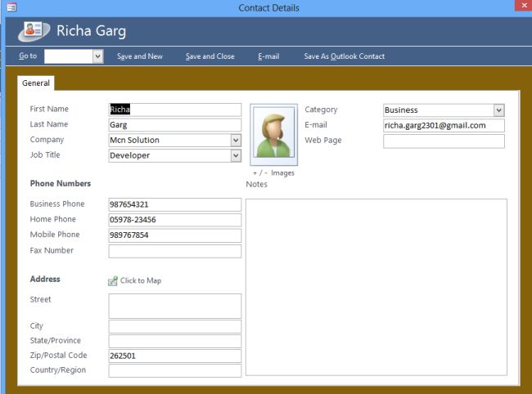
Task: Click the Contact Details title text
Action: 268,8
